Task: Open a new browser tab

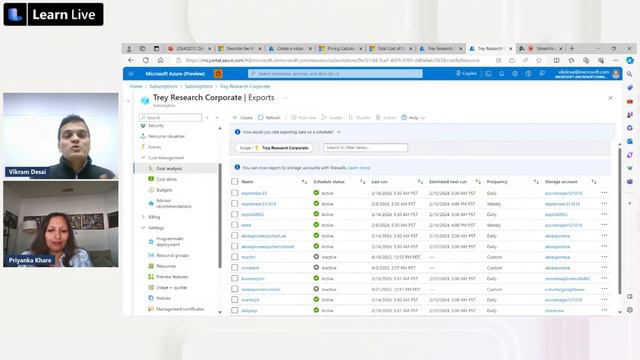Action: (572, 49)
